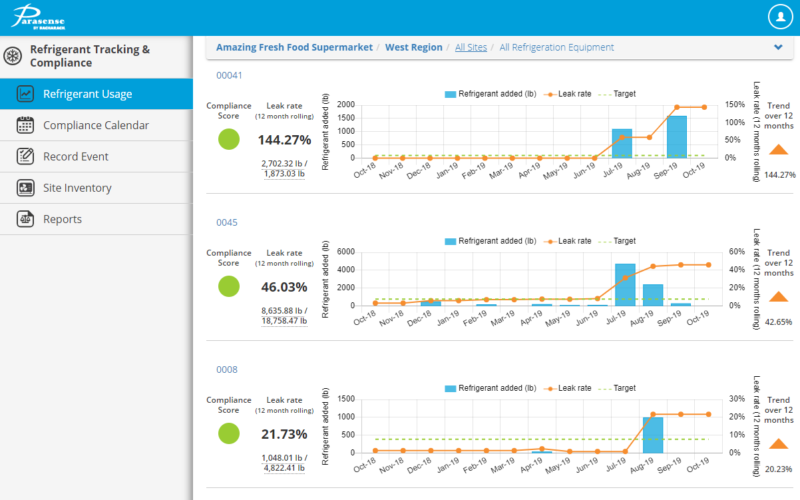Toggle Refrigerant added legend in 00041 chart
The width and height of the screenshot is (800, 500).
coord(490,94)
